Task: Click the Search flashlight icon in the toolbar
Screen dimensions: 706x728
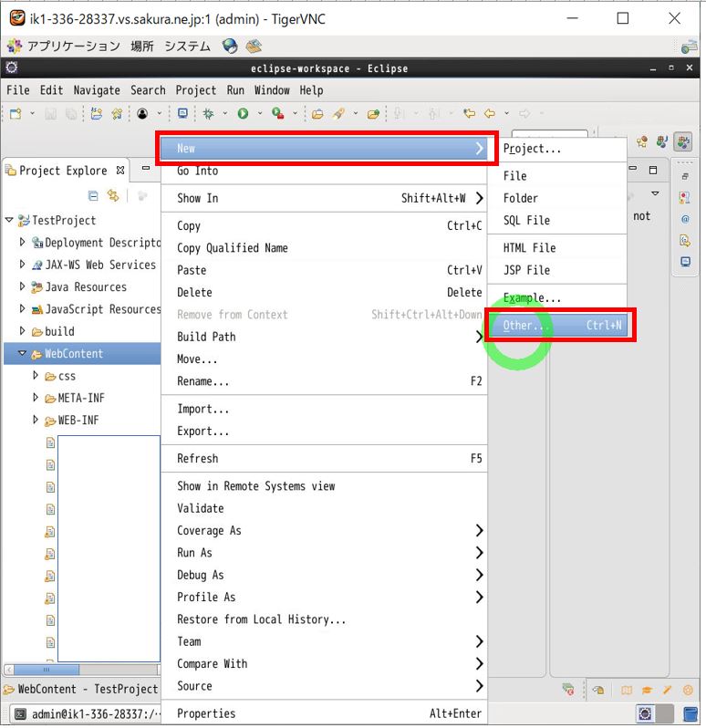Action: tap(338, 113)
